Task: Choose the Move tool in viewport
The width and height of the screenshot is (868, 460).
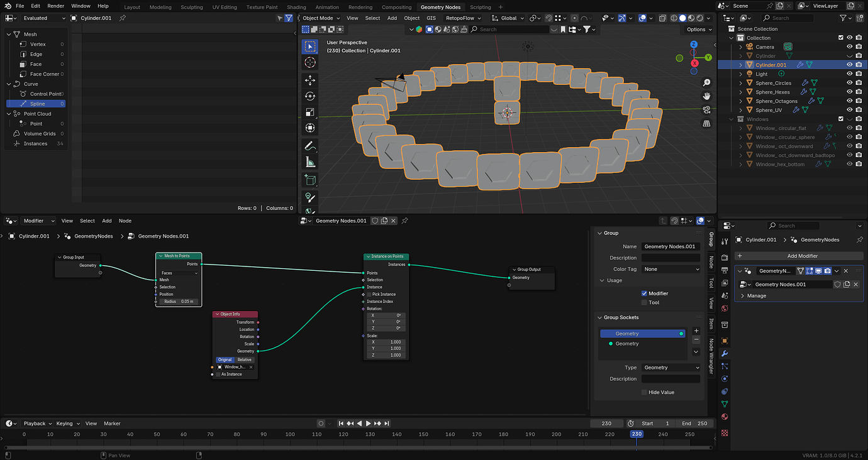Action: pyautogui.click(x=309, y=80)
